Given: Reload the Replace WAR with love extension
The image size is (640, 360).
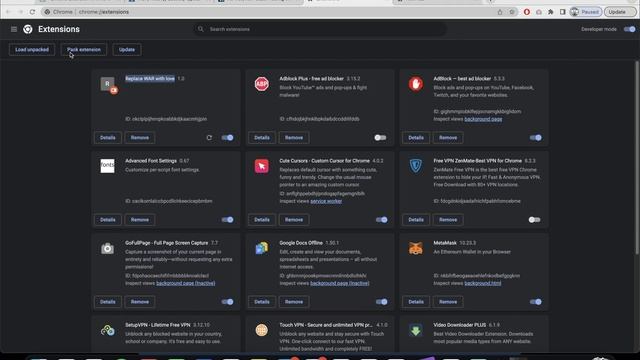Looking at the screenshot, I should pos(209,138).
